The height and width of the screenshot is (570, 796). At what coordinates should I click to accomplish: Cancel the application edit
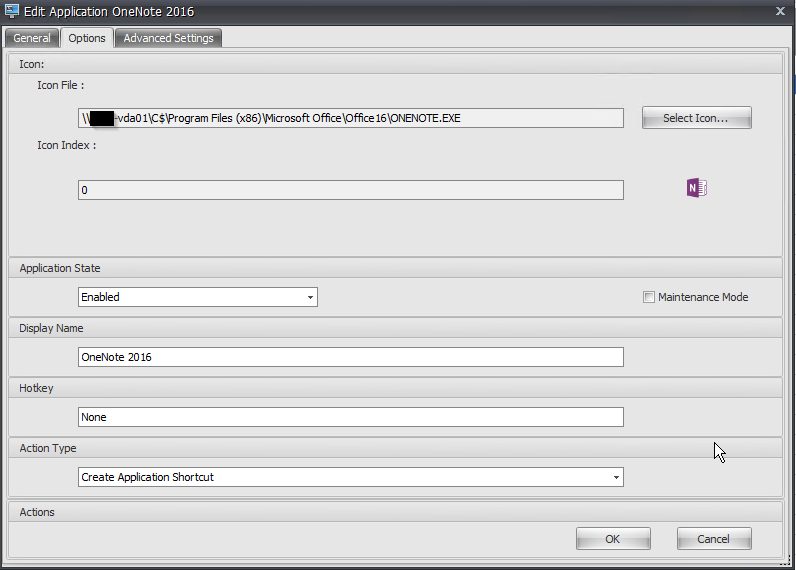click(714, 539)
